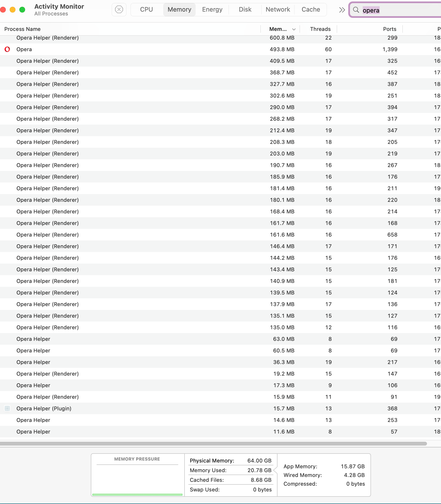This screenshot has width=441, height=504.
Task: Select Opera Helper (Renderer) using 368.7 MB
Action: point(220,73)
